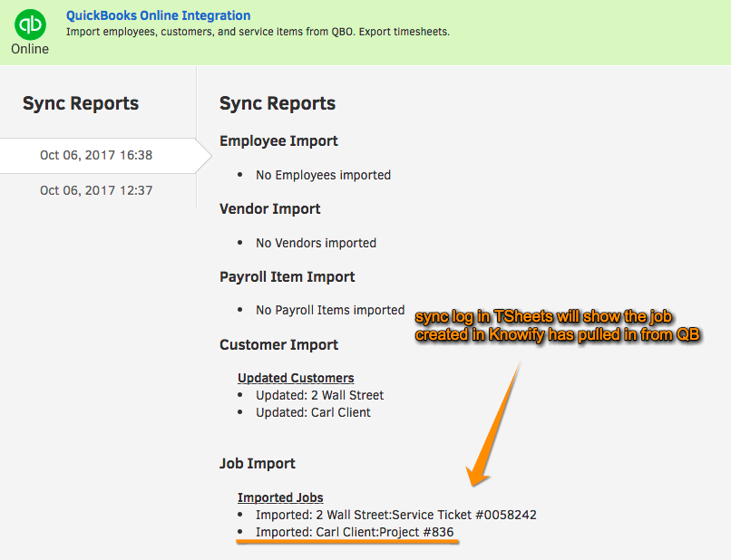This screenshot has width=731, height=560.
Task: Click the Job Import heading
Action: pos(258,464)
